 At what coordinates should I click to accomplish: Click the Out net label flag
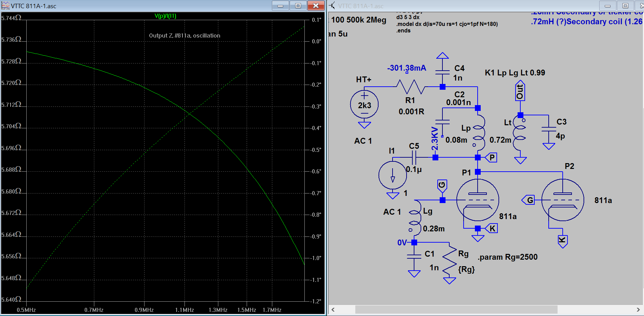pyautogui.click(x=520, y=91)
